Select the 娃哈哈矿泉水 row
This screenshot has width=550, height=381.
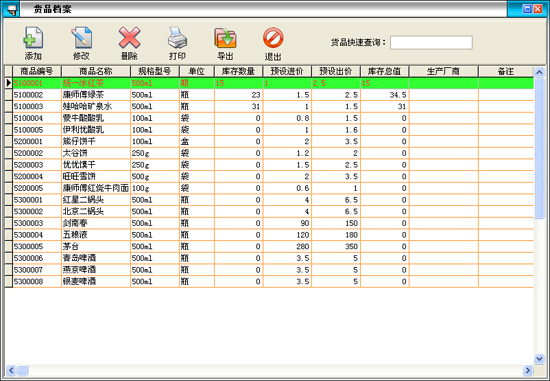tap(269, 106)
